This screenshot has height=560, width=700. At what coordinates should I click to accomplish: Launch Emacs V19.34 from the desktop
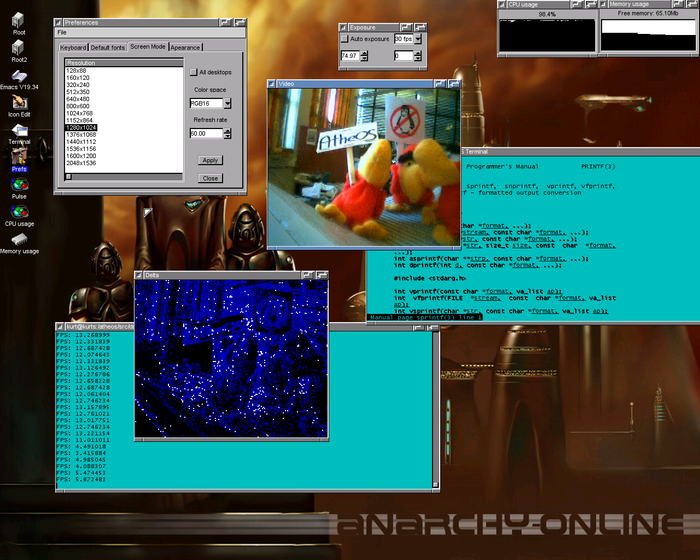[19, 74]
